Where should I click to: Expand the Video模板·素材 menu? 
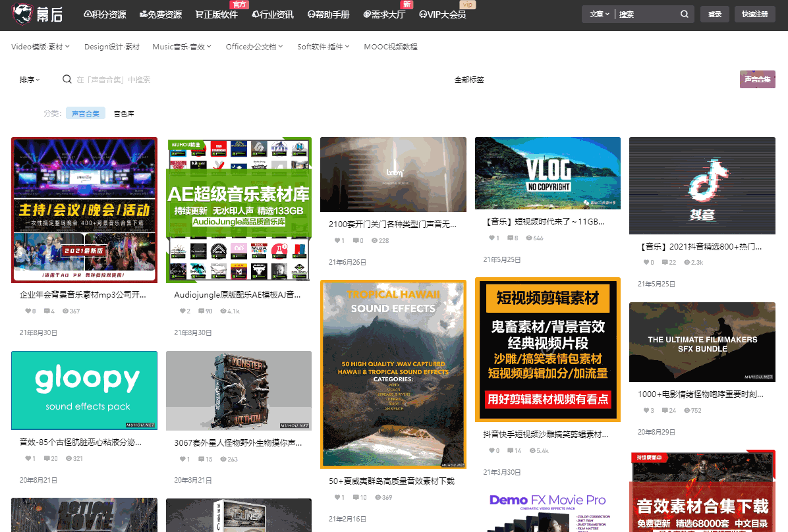[x=39, y=47]
